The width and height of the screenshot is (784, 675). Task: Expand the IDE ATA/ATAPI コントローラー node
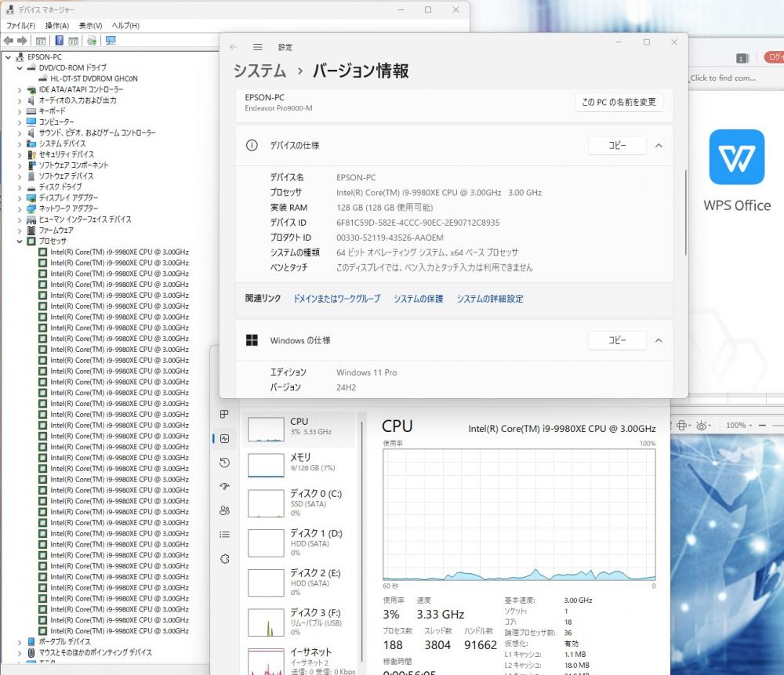[x=20, y=89]
